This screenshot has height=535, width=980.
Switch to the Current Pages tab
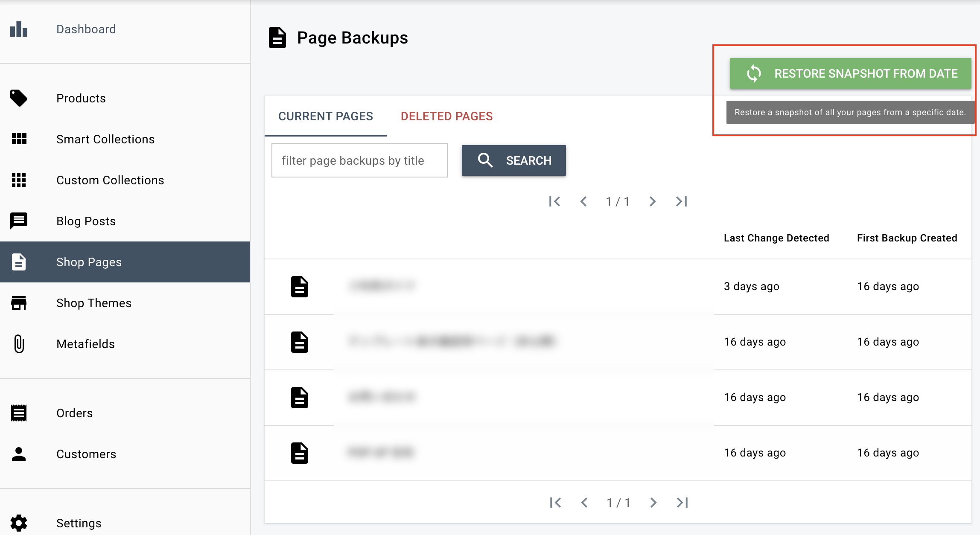pyautogui.click(x=326, y=116)
